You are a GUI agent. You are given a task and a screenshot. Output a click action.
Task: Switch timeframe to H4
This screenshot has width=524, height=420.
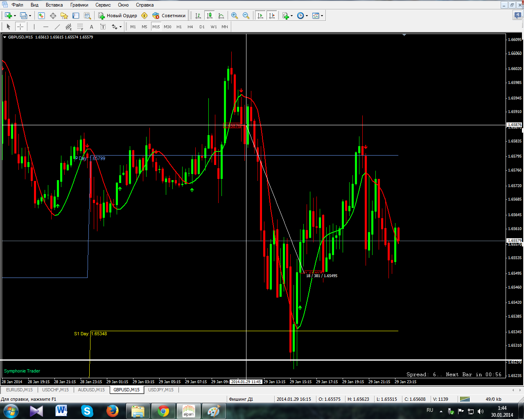[190, 27]
